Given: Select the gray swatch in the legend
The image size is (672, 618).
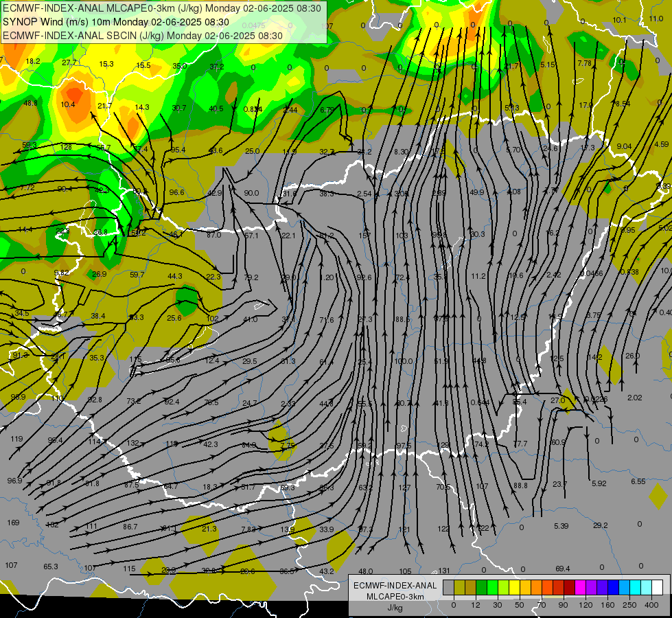Looking at the screenshot, I should 448,588.
